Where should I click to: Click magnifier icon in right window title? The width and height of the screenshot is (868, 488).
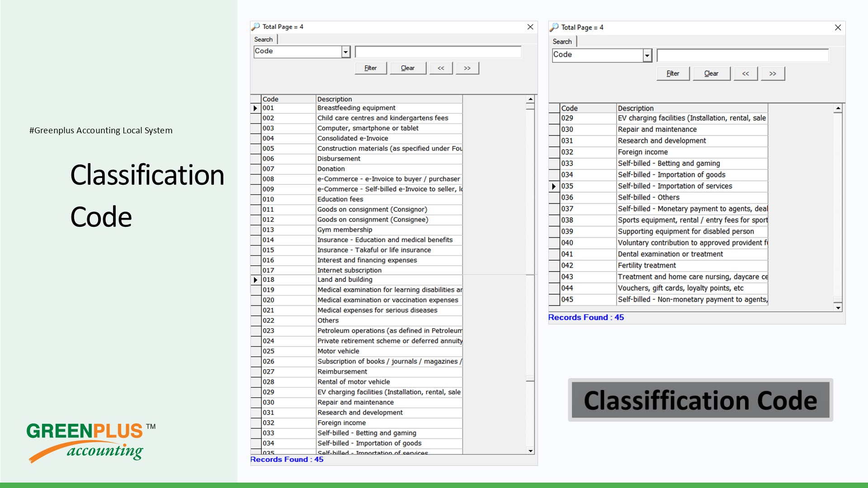pos(554,28)
